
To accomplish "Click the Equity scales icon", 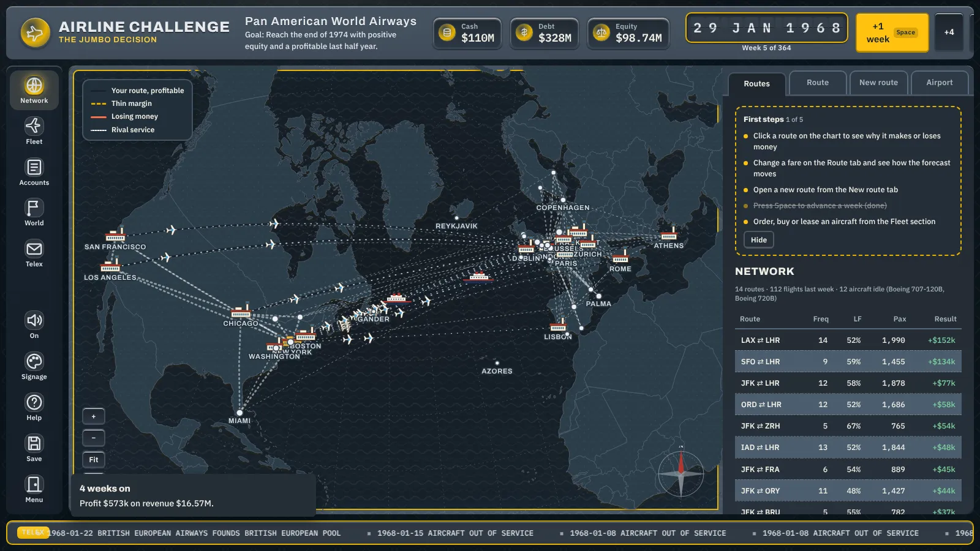I will pos(601,32).
